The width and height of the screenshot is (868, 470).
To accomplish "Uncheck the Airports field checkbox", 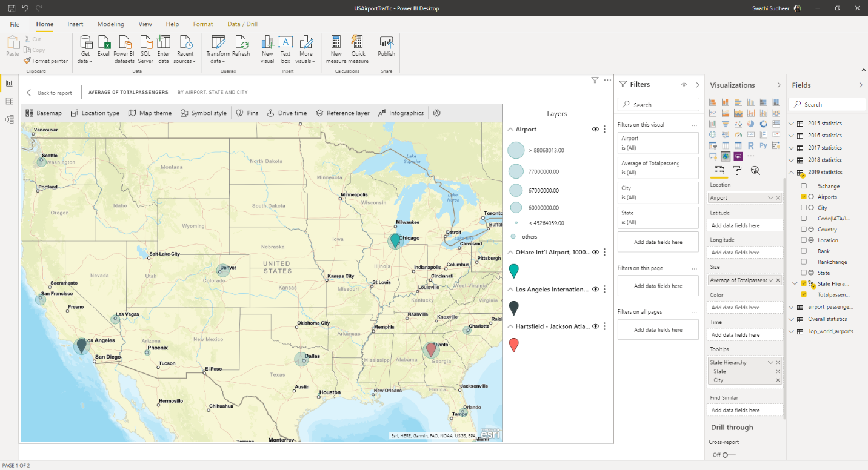I will point(804,197).
